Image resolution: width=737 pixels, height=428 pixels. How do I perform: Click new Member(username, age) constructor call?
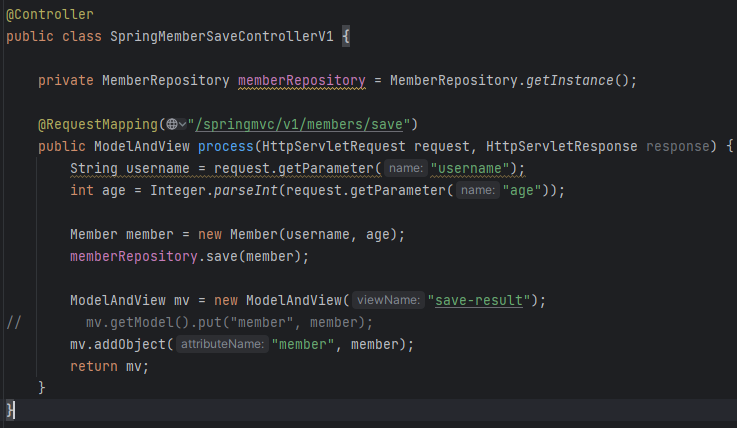pos(297,234)
